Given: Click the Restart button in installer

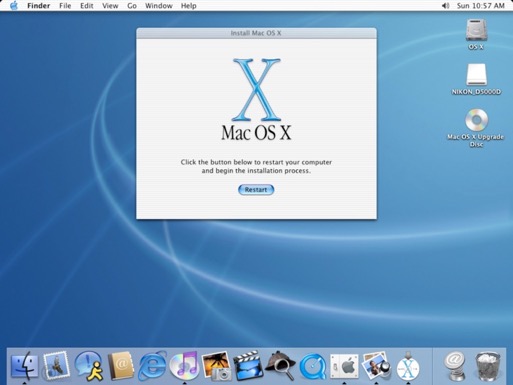Looking at the screenshot, I should (x=256, y=190).
